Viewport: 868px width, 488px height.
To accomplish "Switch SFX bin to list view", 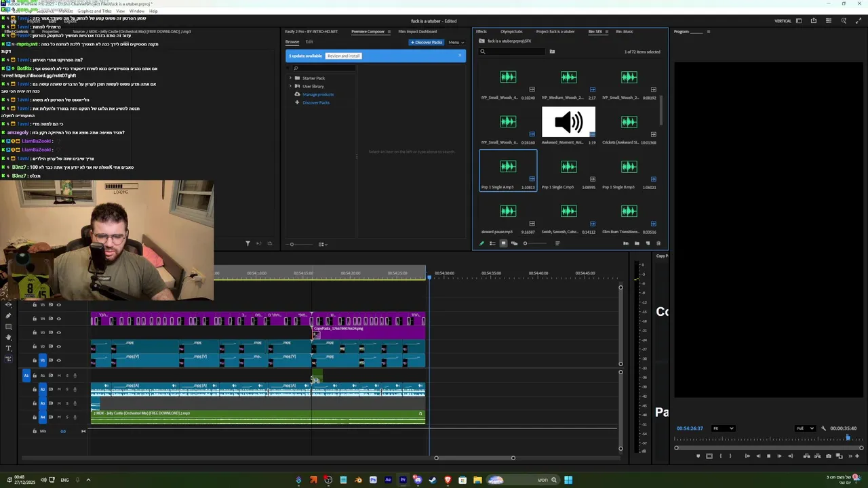I will click(x=492, y=243).
